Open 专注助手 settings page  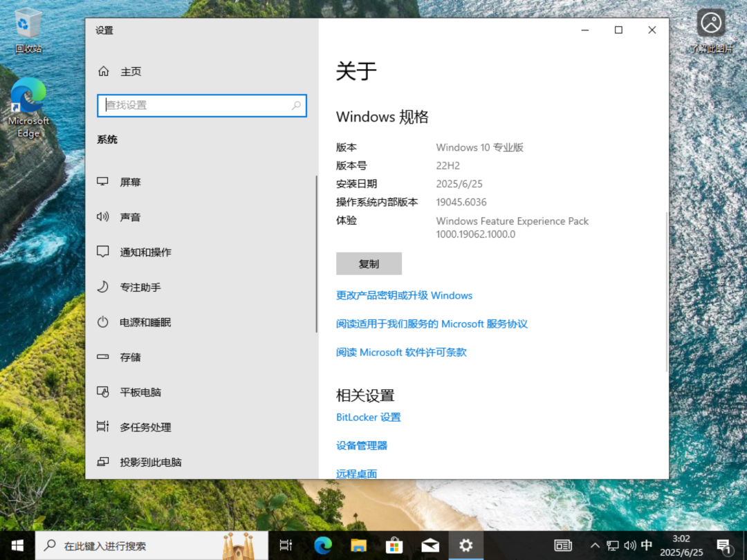click(201, 287)
